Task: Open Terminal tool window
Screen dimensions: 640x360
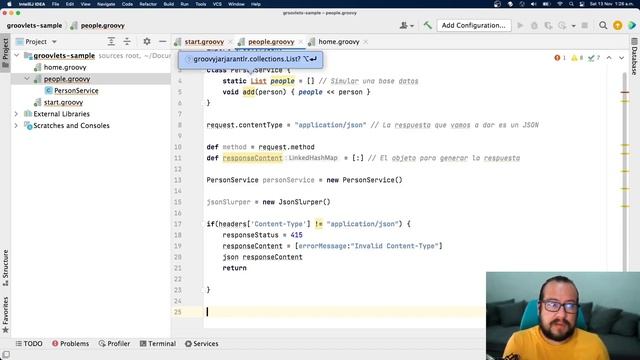Action: tap(158, 344)
